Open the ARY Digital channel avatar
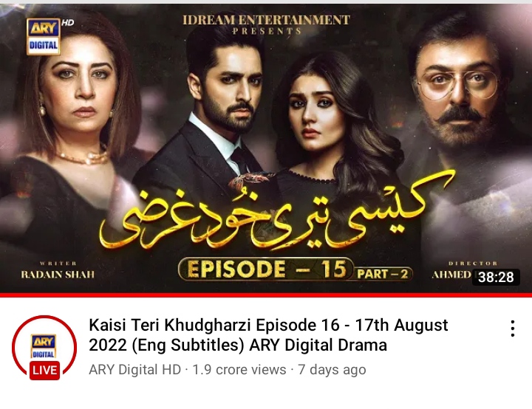Image resolution: width=532 pixels, height=409 pixels. tap(44, 346)
